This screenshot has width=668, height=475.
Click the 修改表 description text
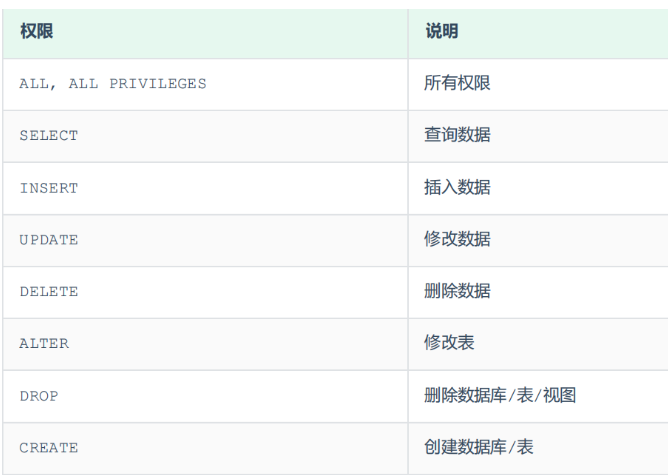click(449, 343)
